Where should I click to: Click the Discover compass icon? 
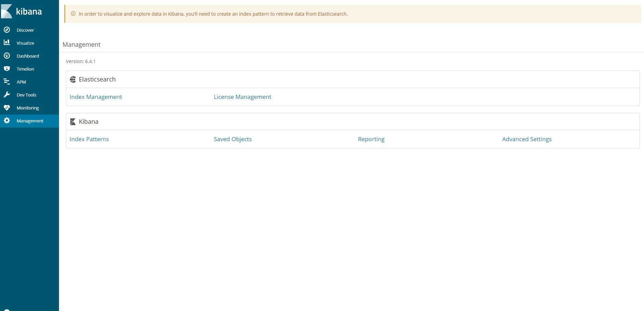click(7, 30)
